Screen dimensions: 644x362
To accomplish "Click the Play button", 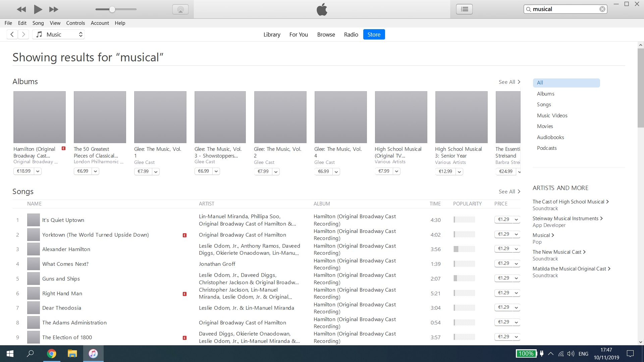I will (x=38, y=9).
